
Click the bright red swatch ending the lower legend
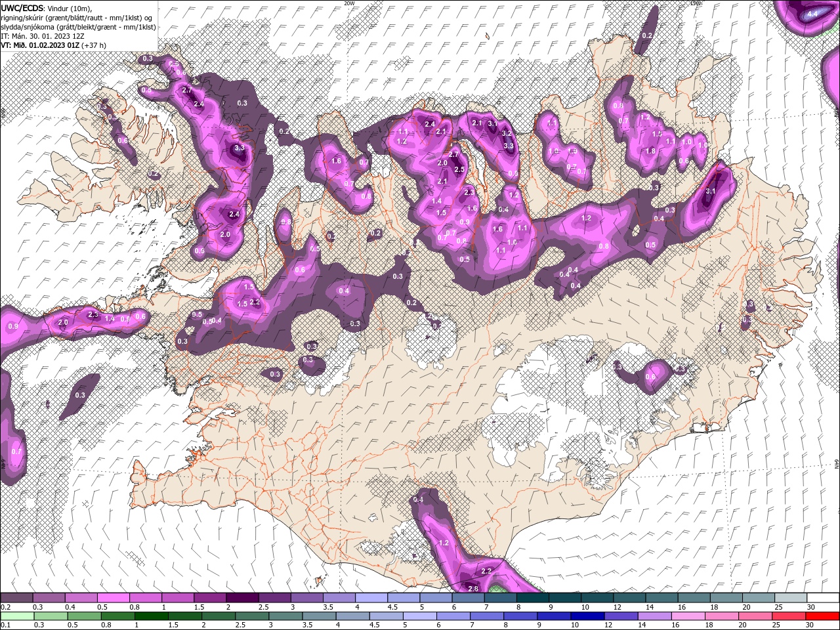(x=822, y=616)
